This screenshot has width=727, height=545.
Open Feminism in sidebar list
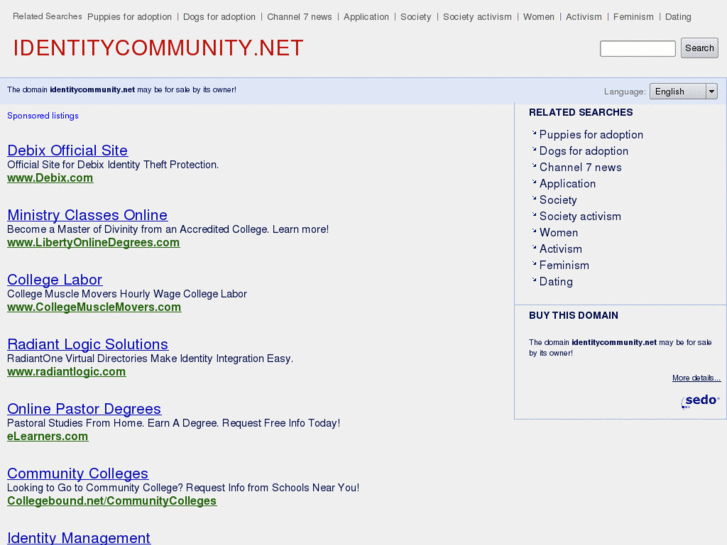click(564, 265)
